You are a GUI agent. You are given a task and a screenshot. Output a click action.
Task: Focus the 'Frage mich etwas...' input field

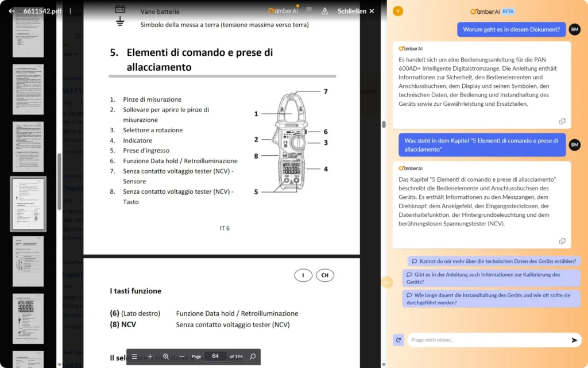click(488, 340)
